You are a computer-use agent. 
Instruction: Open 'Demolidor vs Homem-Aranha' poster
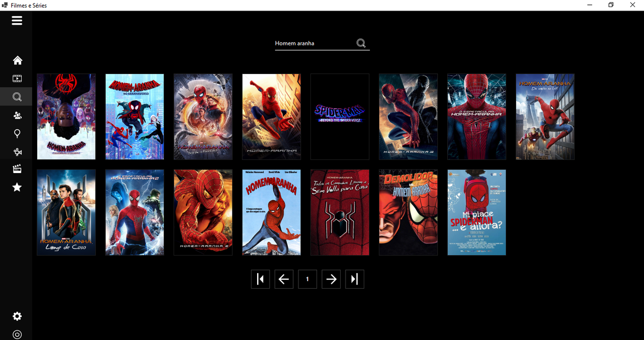[409, 212]
